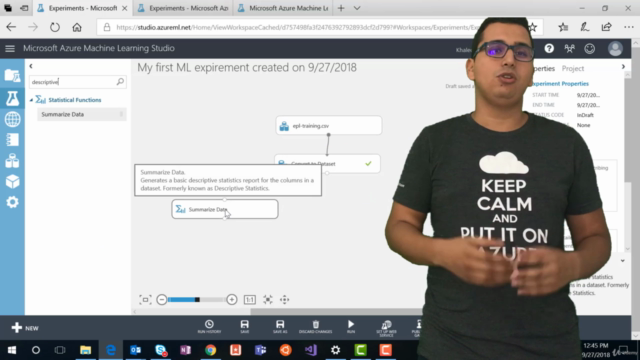640x360 pixels.
Task: Open the Settings gear in sidebar
Action: (12, 202)
